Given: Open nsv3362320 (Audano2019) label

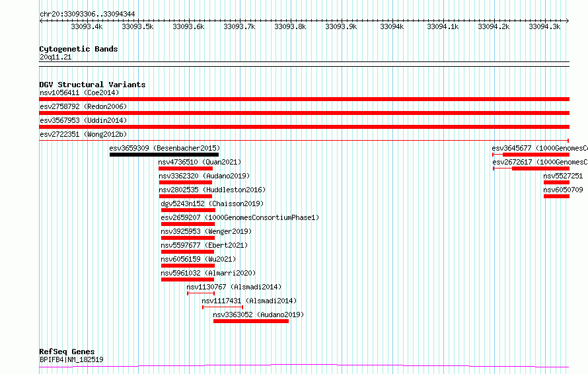Looking at the screenshot, I should (x=204, y=176).
